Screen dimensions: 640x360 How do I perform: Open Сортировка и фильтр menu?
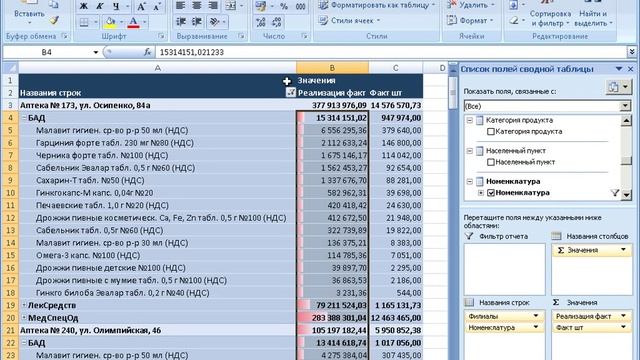point(550,18)
